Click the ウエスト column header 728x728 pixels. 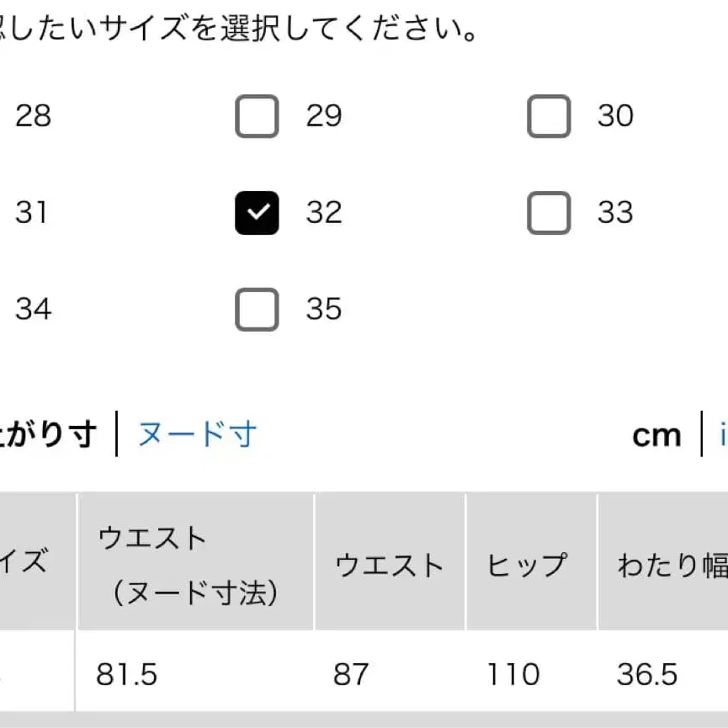[390, 566]
